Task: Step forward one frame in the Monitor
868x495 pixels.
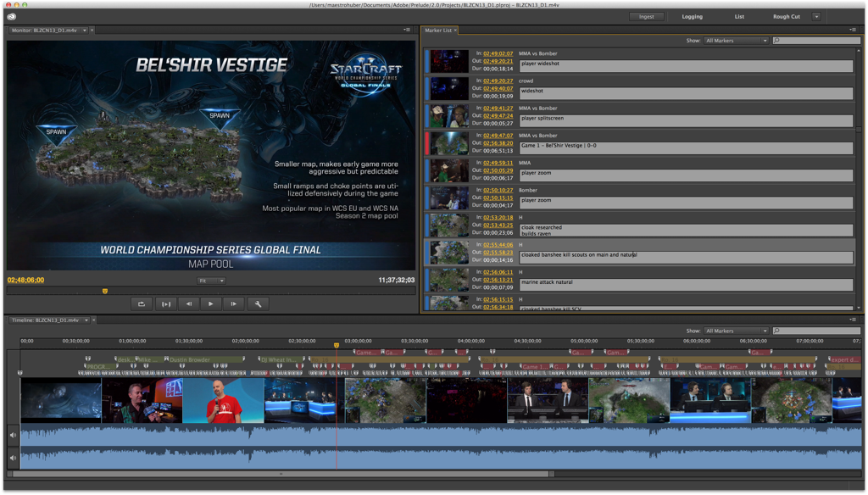Action: click(234, 303)
